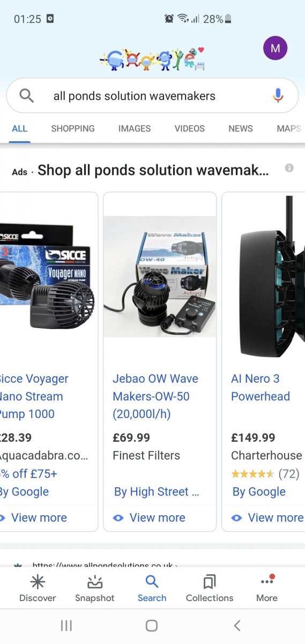Screen dimensions: 305x644
Task: Tap the Jebao Wave Maker product image
Action: coord(160,276)
